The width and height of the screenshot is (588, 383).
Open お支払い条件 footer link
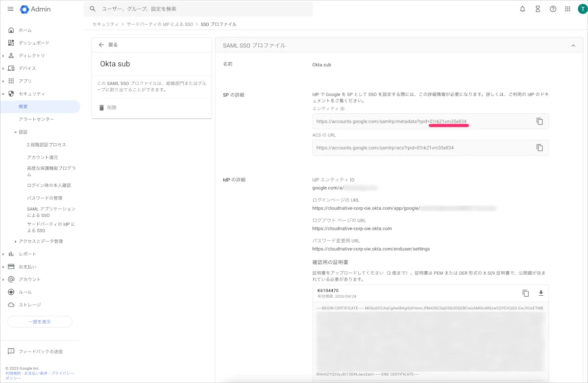click(x=35, y=373)
